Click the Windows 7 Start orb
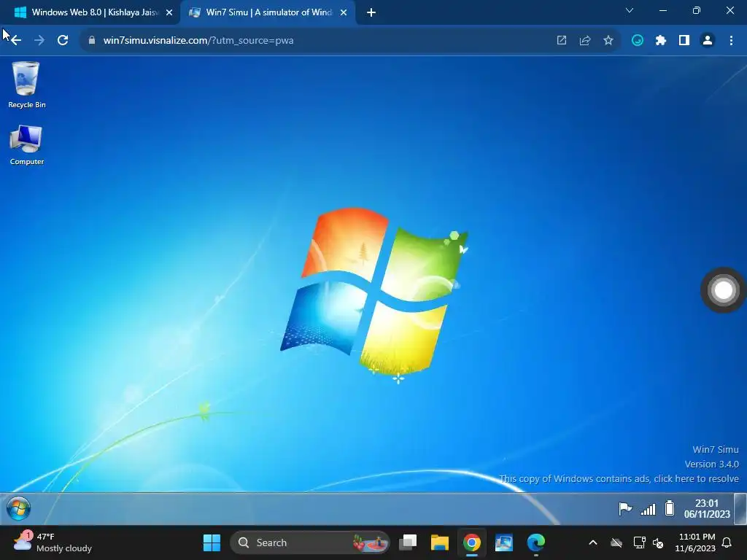Screen dimensions: 747x560 click(x=18, y=508)
